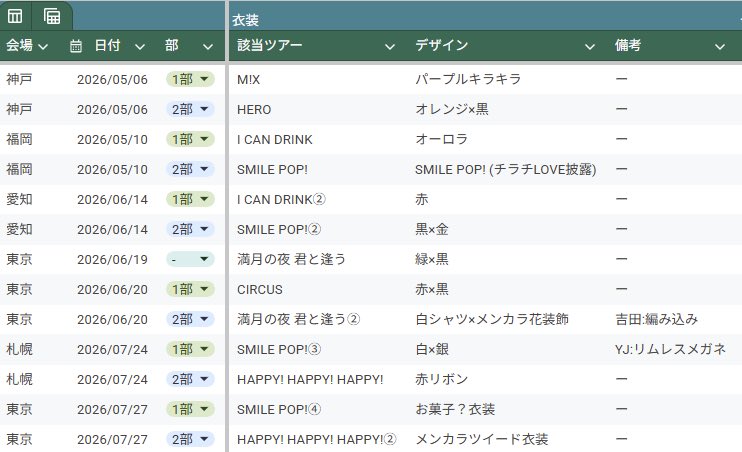
Task: Select the cell 'オーロラ'
Action: tap(442, 139)
